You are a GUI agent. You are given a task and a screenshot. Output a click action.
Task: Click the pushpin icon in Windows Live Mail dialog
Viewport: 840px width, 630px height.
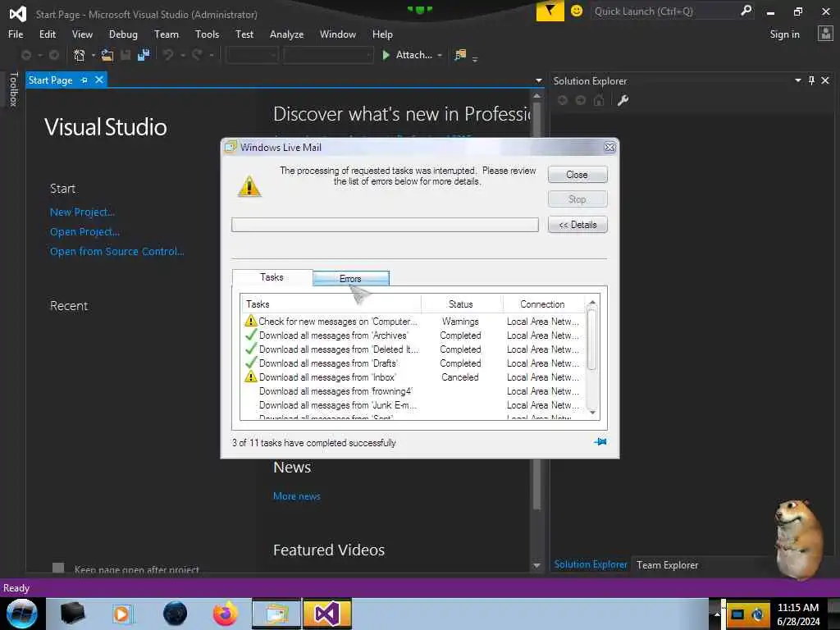[600, 442]
